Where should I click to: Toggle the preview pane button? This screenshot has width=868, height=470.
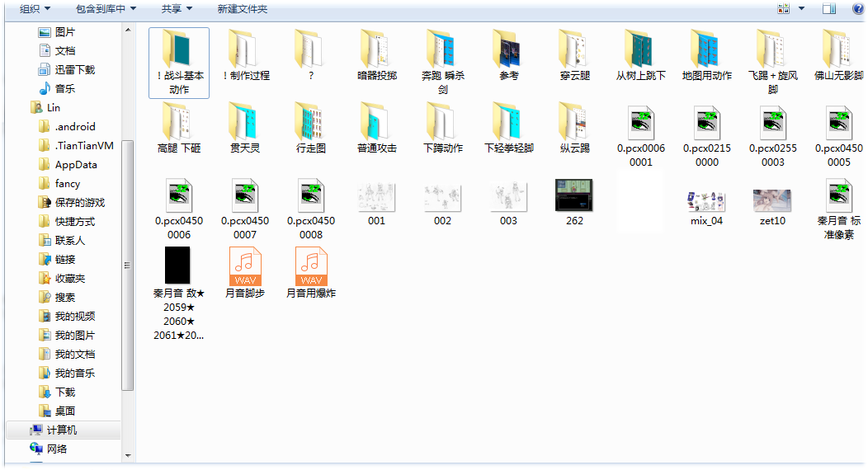click(829, 8)
